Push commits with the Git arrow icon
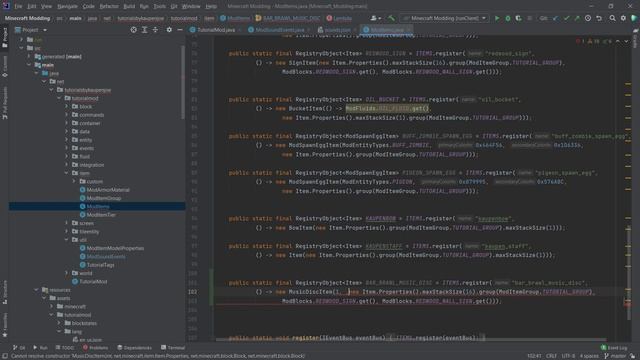This screenshot has width=640, height=360. pyautogui.click(x=577, y=18)
